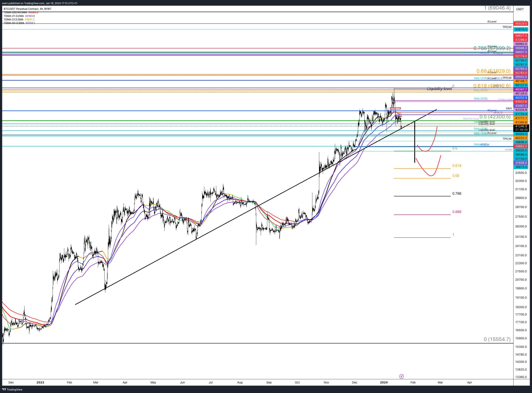Click the Jul label on time axis
This screenshot has height=393, width=532.
(x=210, y=383)
